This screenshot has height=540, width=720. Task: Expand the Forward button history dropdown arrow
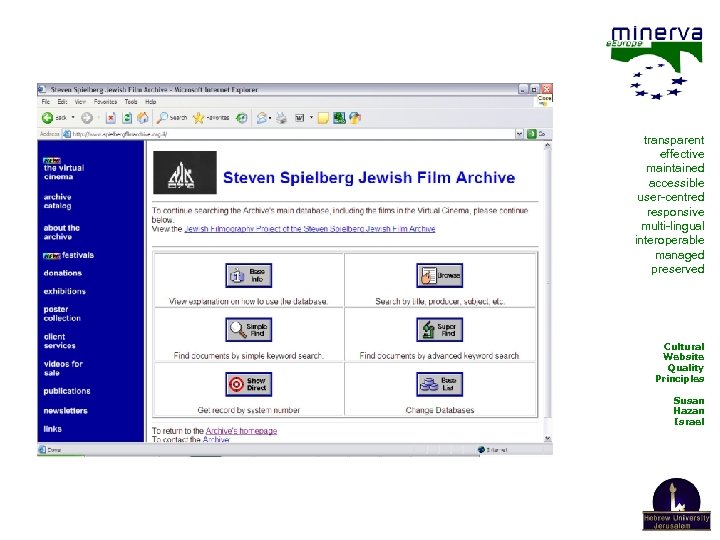pyautogui.click(x=98, y=118)
